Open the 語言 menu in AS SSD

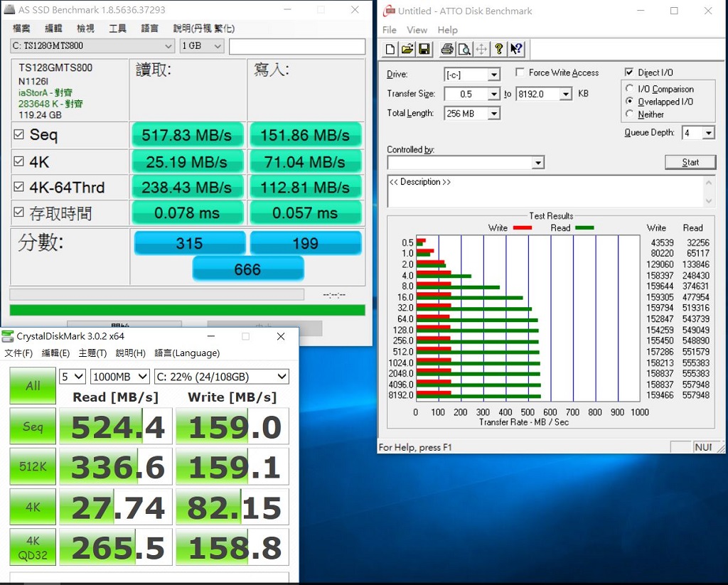pos(149,28)
